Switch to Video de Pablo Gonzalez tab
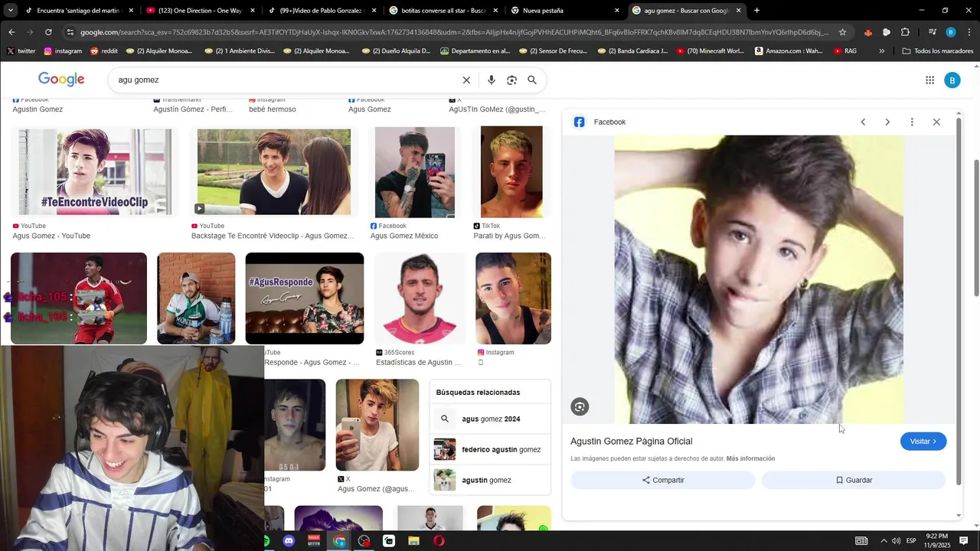The height and width of the screenshot is (551, 980). (x=322, y=11)
